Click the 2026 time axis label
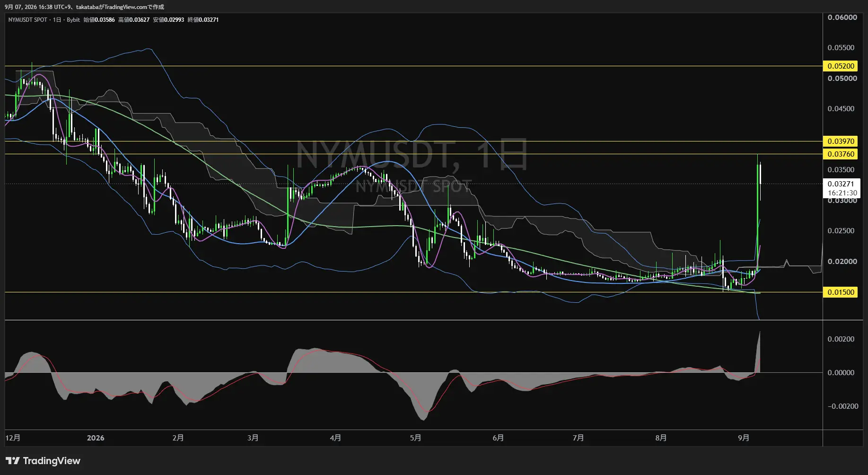 click(96, 438)
